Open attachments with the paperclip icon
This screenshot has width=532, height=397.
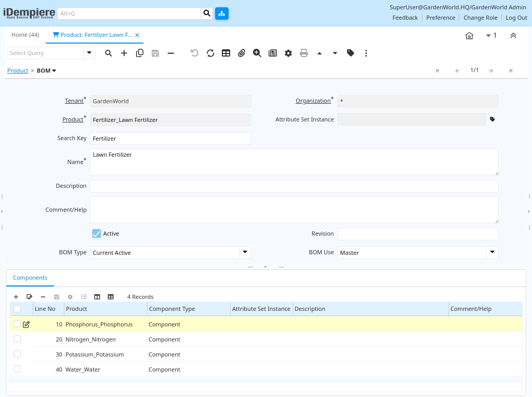242,53
